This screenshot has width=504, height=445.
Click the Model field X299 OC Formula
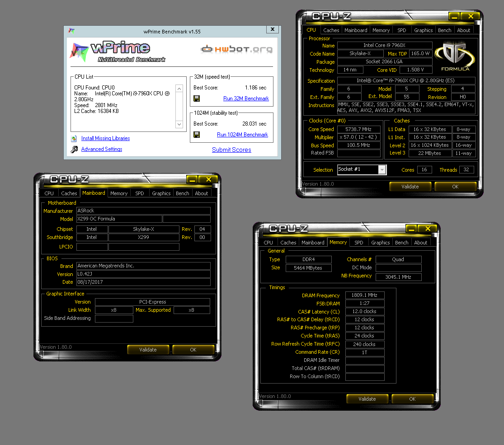119,219
